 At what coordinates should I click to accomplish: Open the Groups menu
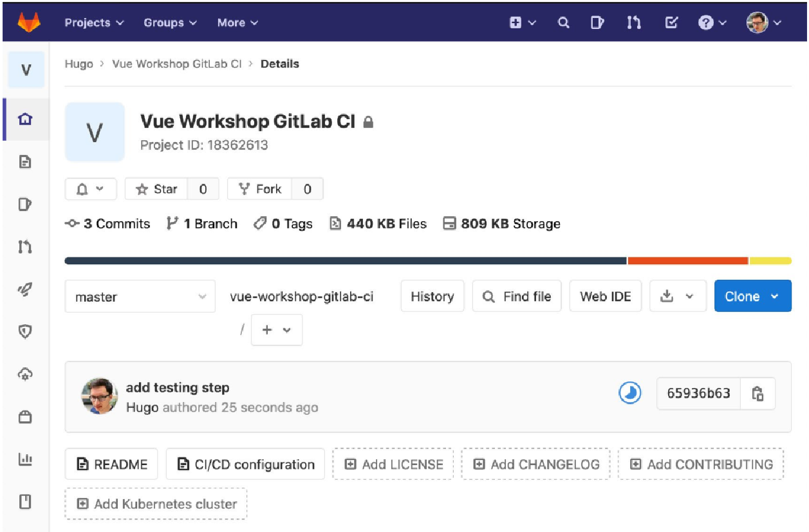[171, 23]
